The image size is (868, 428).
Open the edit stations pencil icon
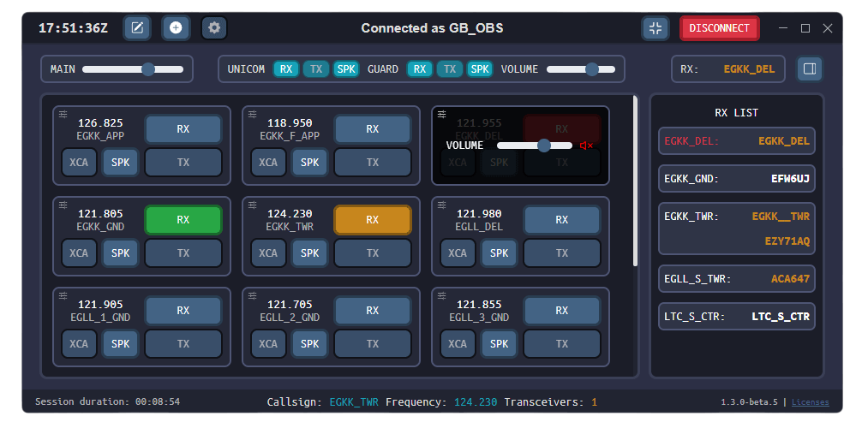point(137,28)
